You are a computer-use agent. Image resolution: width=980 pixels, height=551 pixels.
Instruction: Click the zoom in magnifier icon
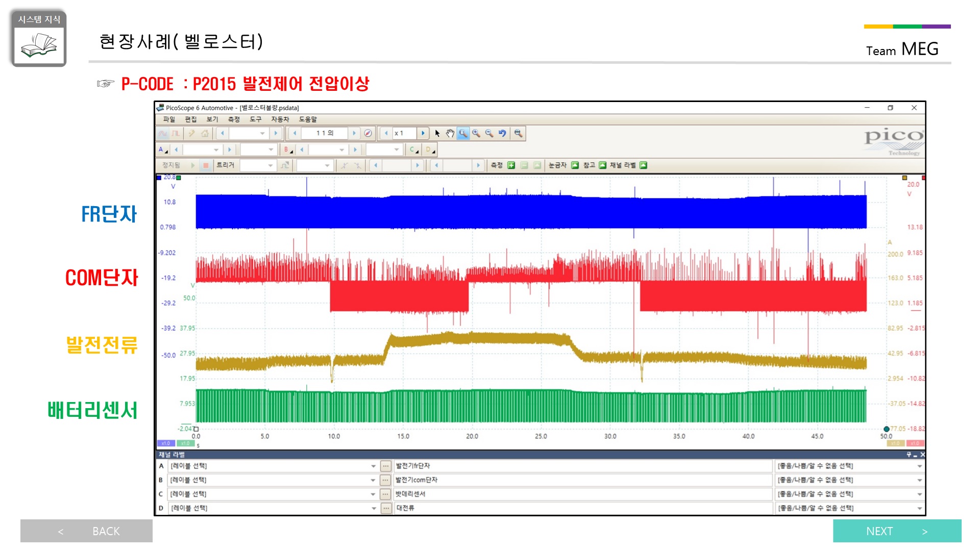pos(476,133)
